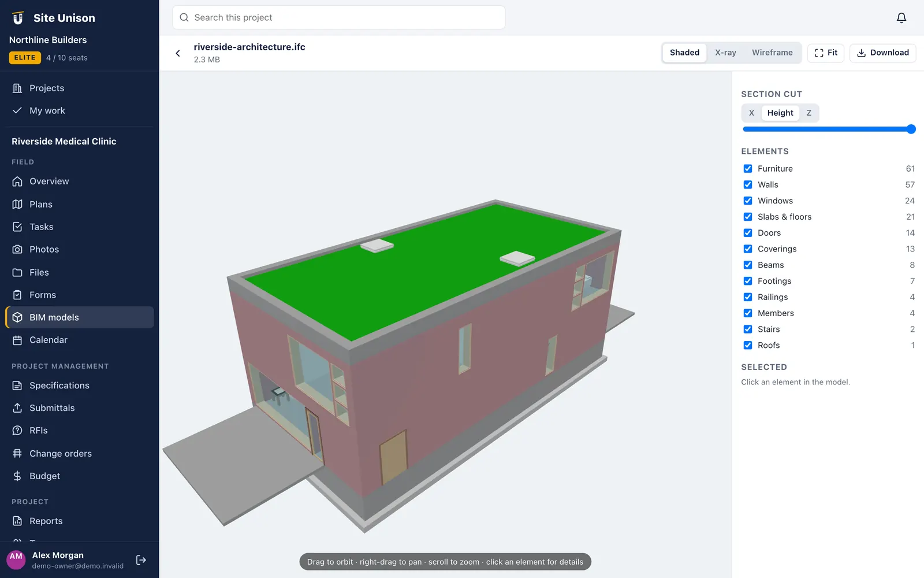Toggle the Coverings checkbox
The image size is (924, 578).
click(x=748, y=249)
